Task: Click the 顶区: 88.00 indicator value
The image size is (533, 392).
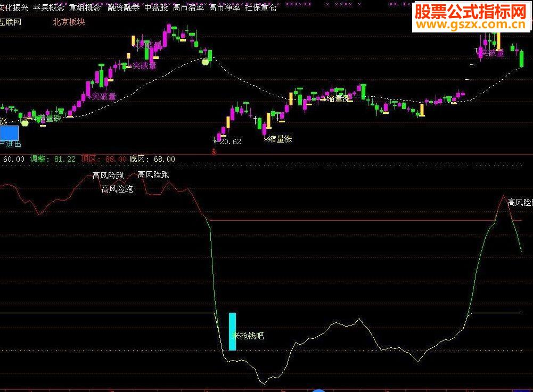Action: (104, 159)
